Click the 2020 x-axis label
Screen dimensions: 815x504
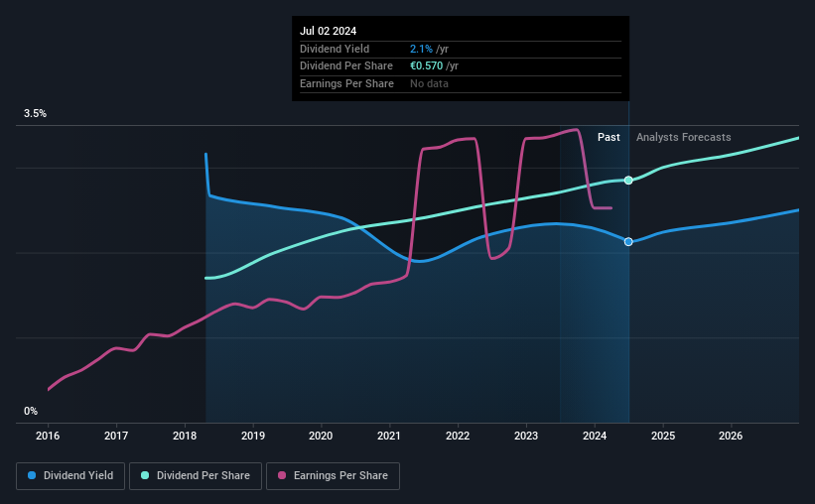[x=321, y=436]
